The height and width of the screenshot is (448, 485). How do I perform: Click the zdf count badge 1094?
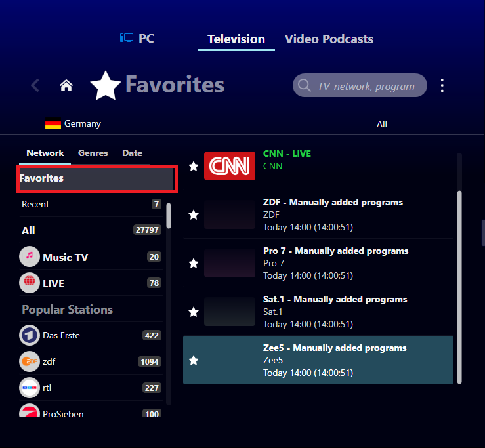click(x=150, y=361)
